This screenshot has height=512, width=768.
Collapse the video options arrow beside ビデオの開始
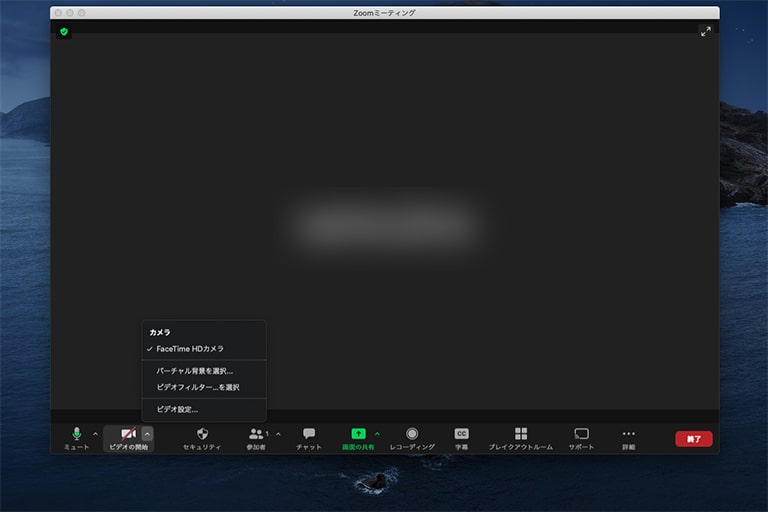[x=147, y=434]
